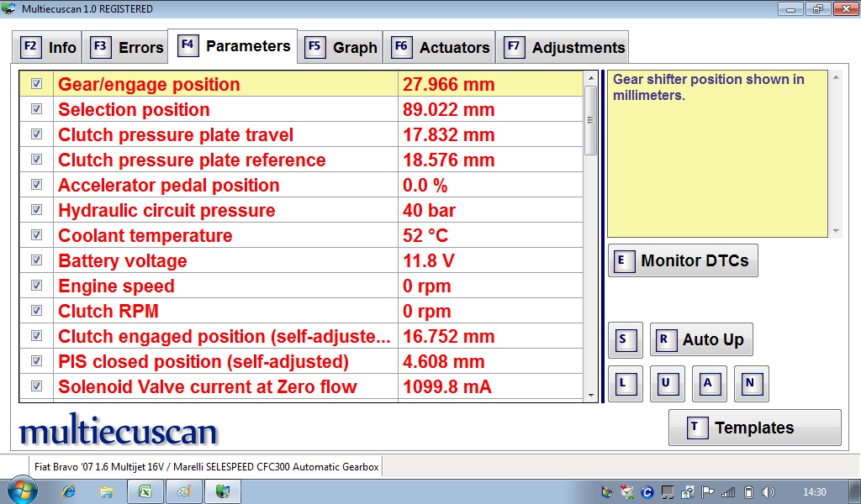Click the network signal tray icon
The height and width of the screenshot is (504, 861).
728,492
